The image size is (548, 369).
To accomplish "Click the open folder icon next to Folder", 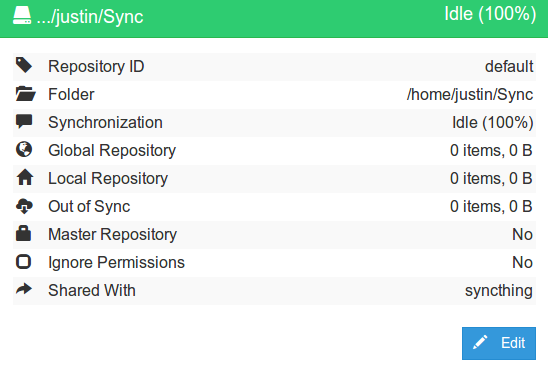I will [26, 94].
